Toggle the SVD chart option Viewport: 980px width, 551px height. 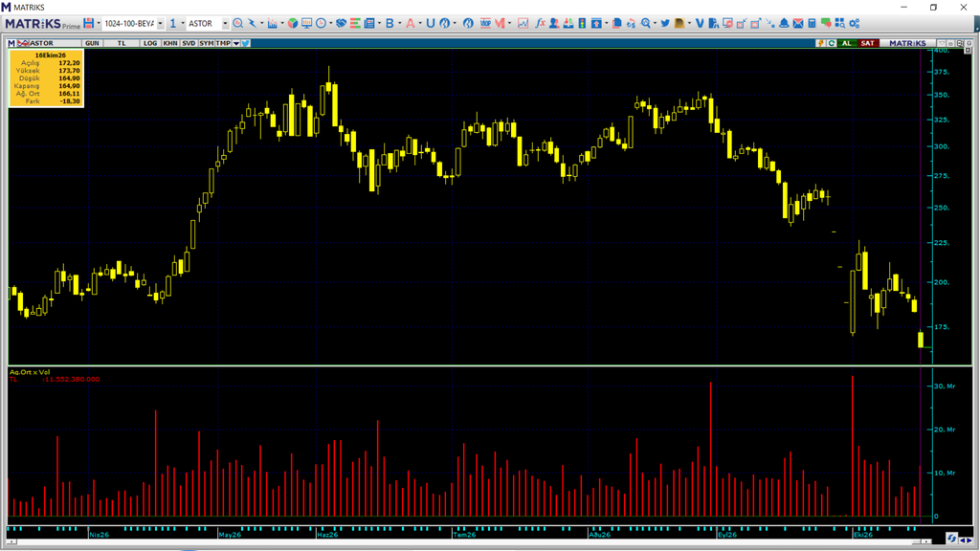pyautogui.click(x=189, y=43)
